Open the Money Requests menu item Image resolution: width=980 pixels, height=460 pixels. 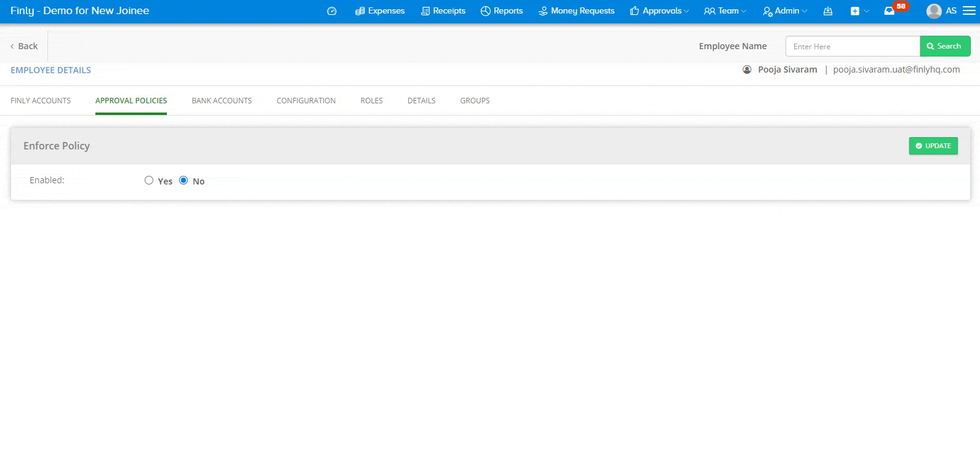point(576,11)
